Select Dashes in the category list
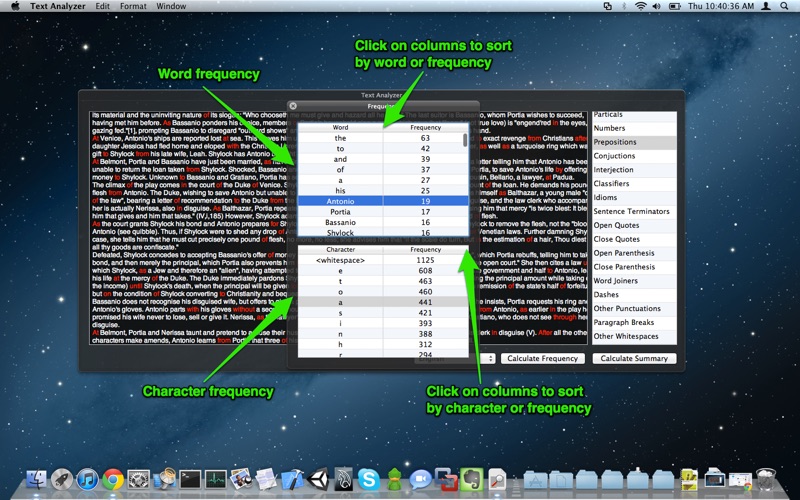 click(x=634, y=294)
